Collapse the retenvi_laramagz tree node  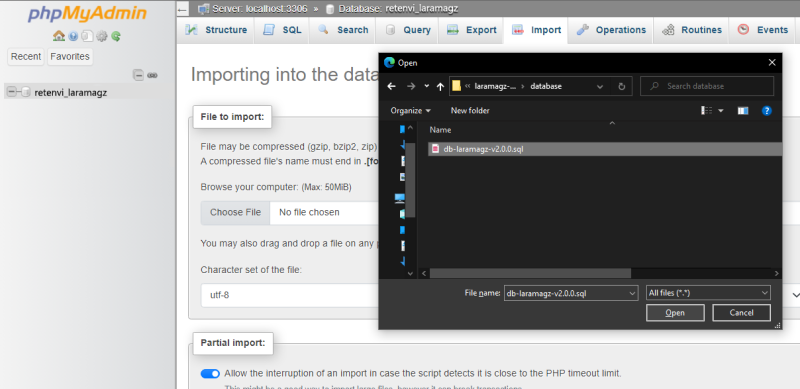click(12, 92)
